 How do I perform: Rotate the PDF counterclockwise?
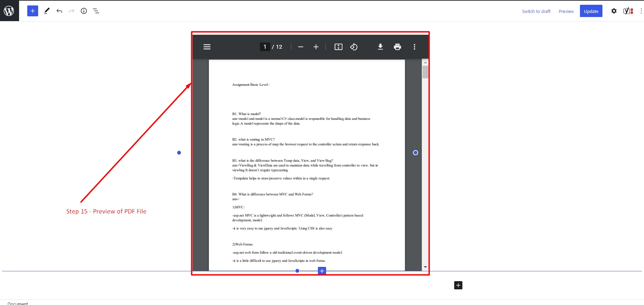pos(354,47)
